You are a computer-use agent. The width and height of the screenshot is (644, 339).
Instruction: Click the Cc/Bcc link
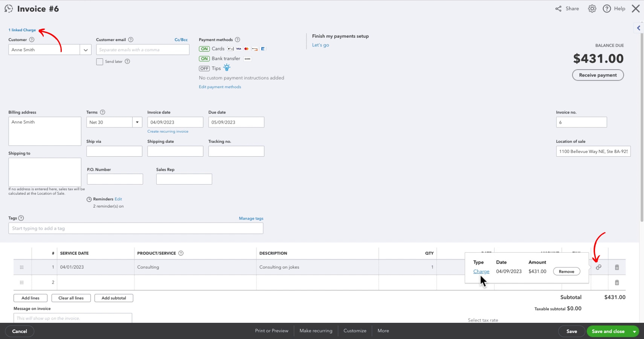click(x=181, y=40)
